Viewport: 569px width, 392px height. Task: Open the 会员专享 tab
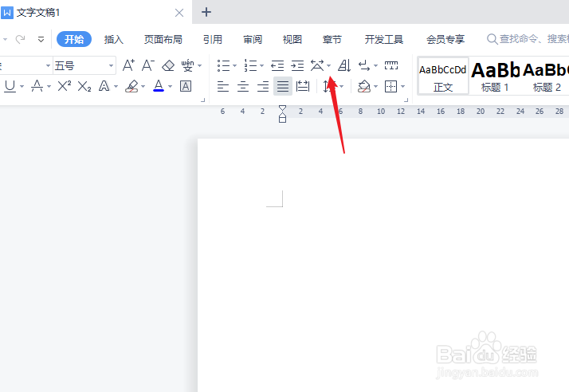(445, 39)
